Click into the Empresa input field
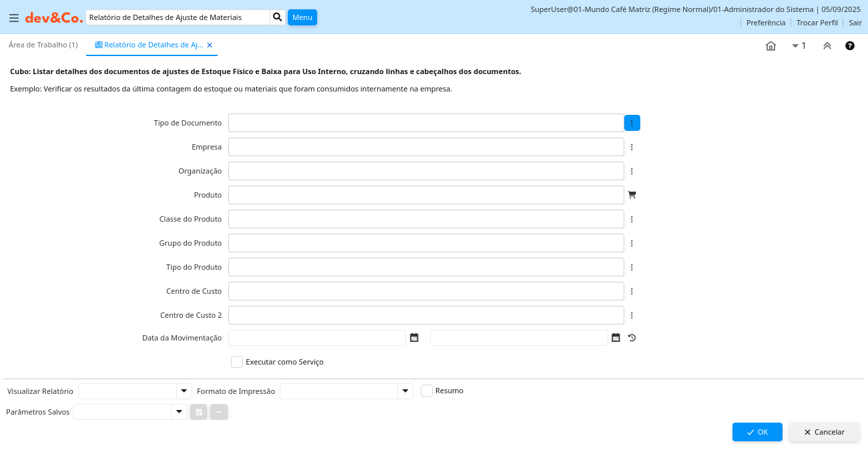Image resolution: width=868 pixels, height=450 pixels. pyautogui.click(x=426, y=147)
